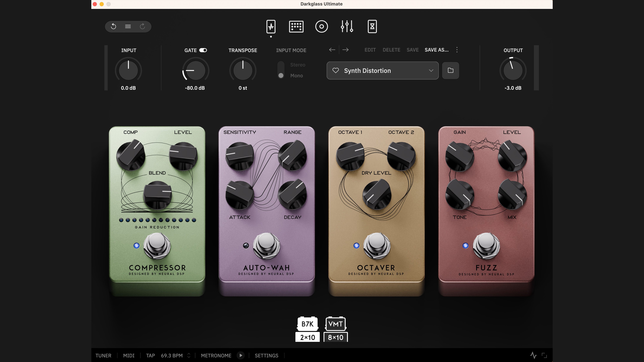Select the 2×10 cabinet
The width and height of the screenshot is (644, 362).
pyautogui.click(x=307, y=337)
